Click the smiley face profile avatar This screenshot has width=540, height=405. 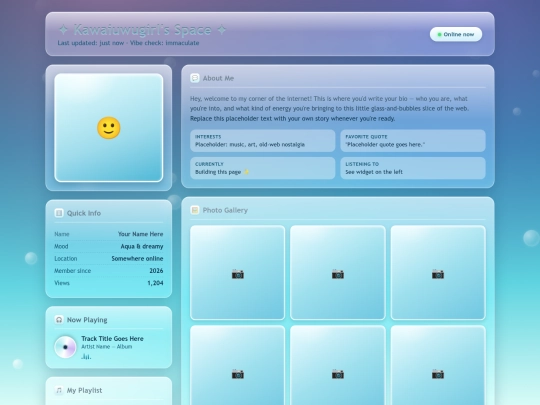tap(108, 128)
